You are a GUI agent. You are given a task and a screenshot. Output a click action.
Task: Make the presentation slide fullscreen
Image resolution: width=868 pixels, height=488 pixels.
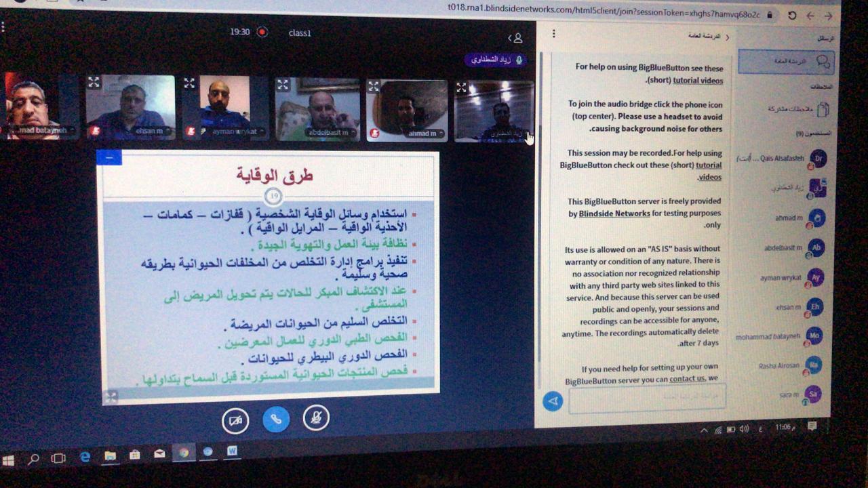pyautogui.click(x=111, y=396)
